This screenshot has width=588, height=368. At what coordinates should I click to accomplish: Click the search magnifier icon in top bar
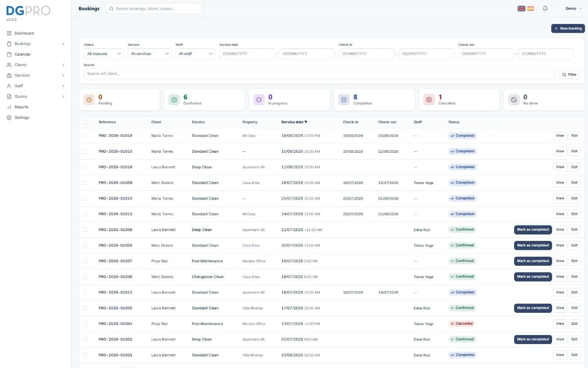pyautogui.click(x=112, y=9)
